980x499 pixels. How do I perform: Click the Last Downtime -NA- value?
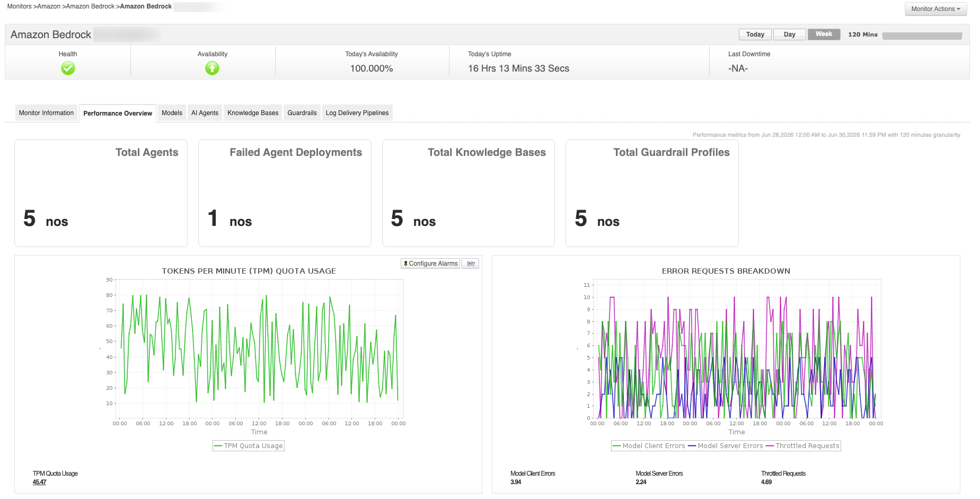738,68
